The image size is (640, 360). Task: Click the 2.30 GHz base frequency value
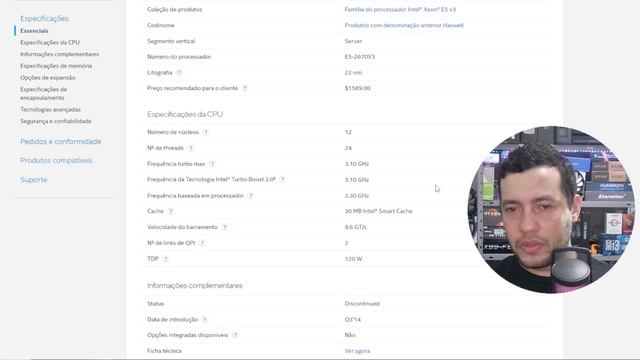tap(357, 196)
